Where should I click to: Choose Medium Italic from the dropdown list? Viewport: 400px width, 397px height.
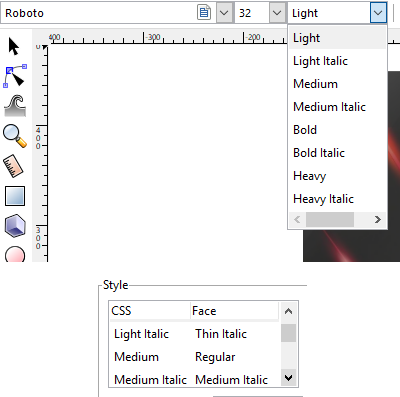click(x=337, y=107)
